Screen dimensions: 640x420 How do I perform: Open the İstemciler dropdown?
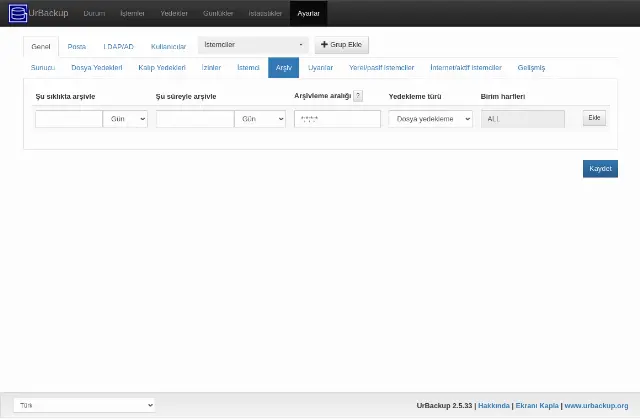pos(253,45)
